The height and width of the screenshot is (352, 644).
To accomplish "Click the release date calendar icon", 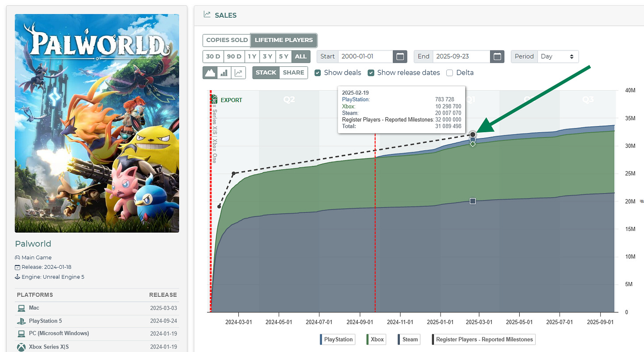I will [x=17, y=267].
